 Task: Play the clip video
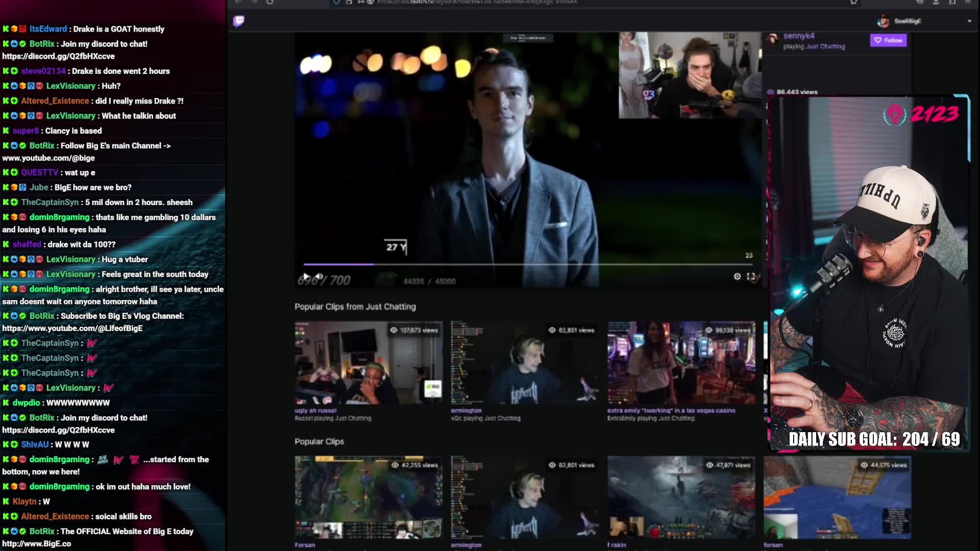pyautogui.click(x=306, y=277)
